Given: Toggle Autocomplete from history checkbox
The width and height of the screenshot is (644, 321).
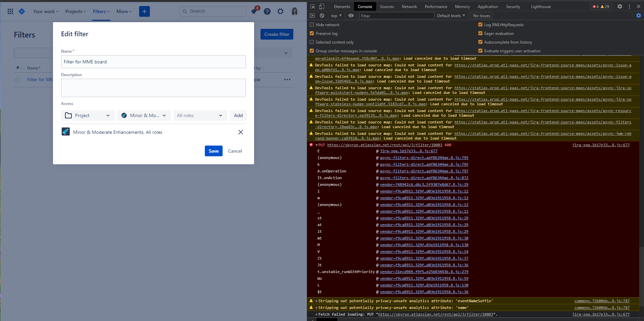Looking at the screenshot, I should click(480, 42).
